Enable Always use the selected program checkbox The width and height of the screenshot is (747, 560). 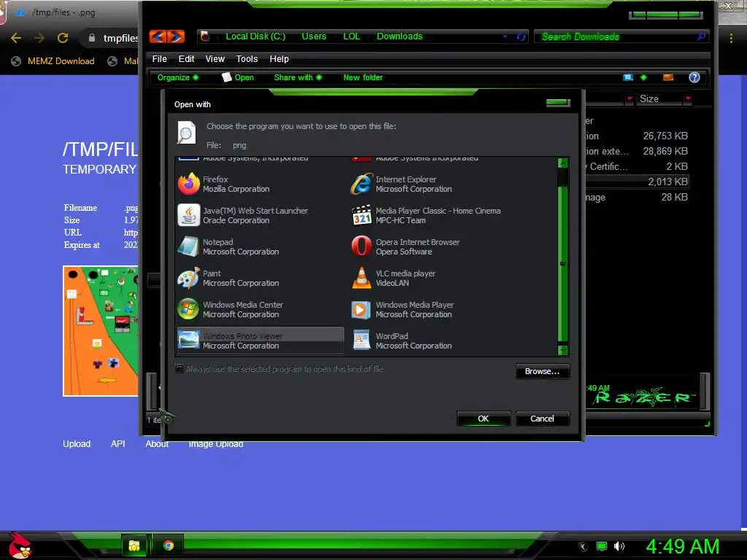[179, 368]
